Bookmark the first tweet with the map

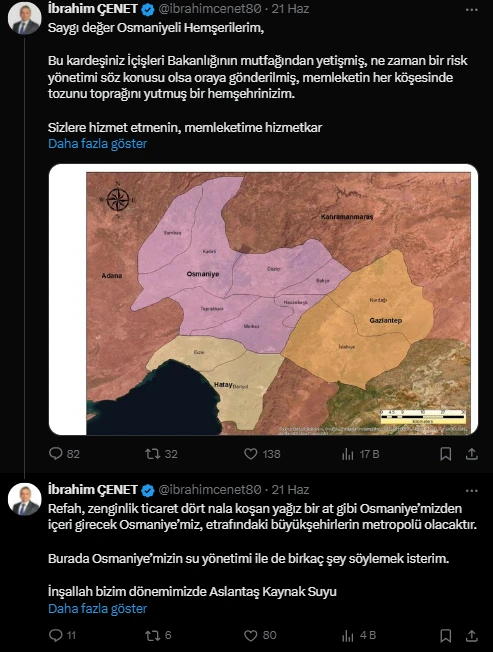(x=446, y=454)
